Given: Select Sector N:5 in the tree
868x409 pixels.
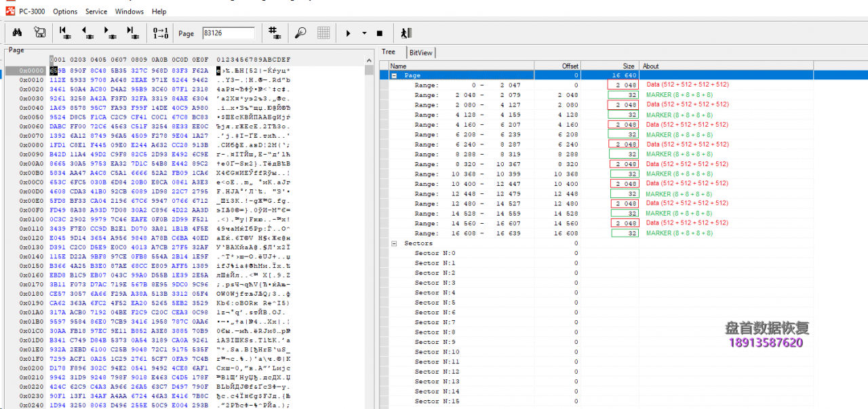Looking at the screenshot, I should (427, 303).
